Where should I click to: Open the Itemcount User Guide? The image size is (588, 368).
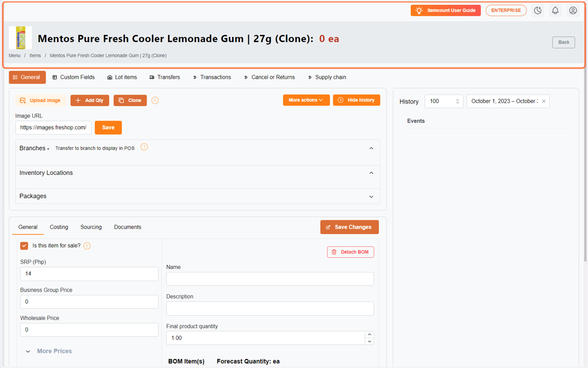point(445,10)
